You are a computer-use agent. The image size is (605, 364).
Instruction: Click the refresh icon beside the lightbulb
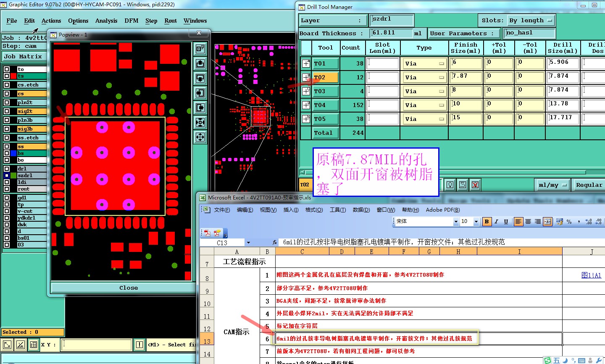(463, 185)
